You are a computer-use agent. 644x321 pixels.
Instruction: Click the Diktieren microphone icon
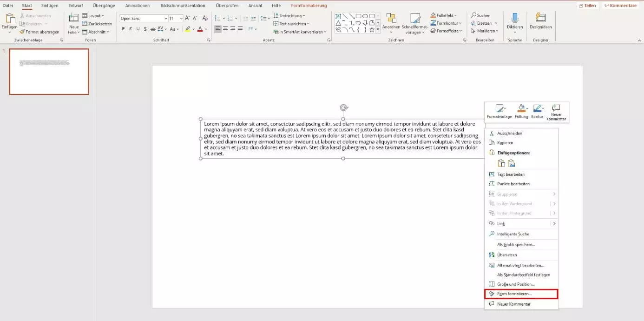coord(515,19)
